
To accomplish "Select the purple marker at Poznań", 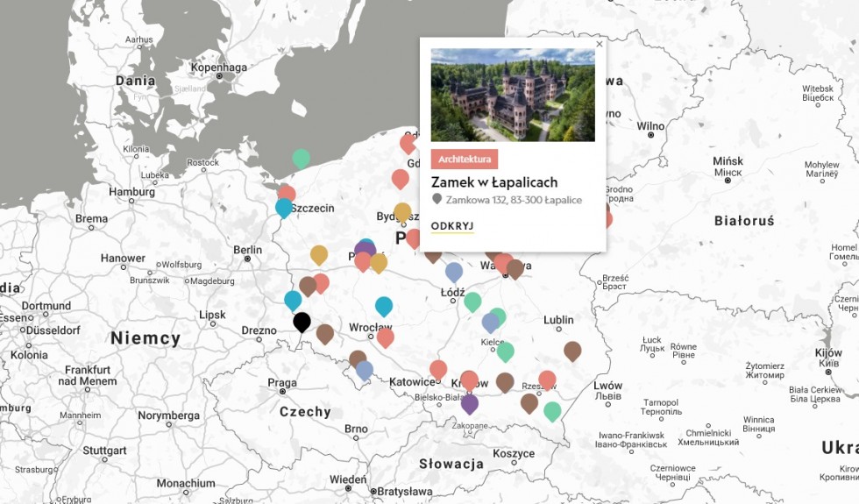I will tap(365, 250).
